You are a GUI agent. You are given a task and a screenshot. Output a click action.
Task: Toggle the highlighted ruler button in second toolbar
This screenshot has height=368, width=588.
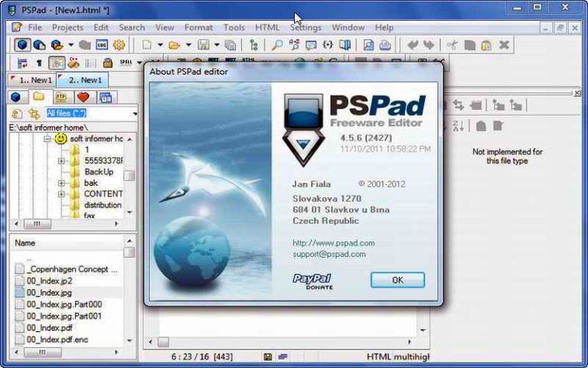[x=57, y=63]
